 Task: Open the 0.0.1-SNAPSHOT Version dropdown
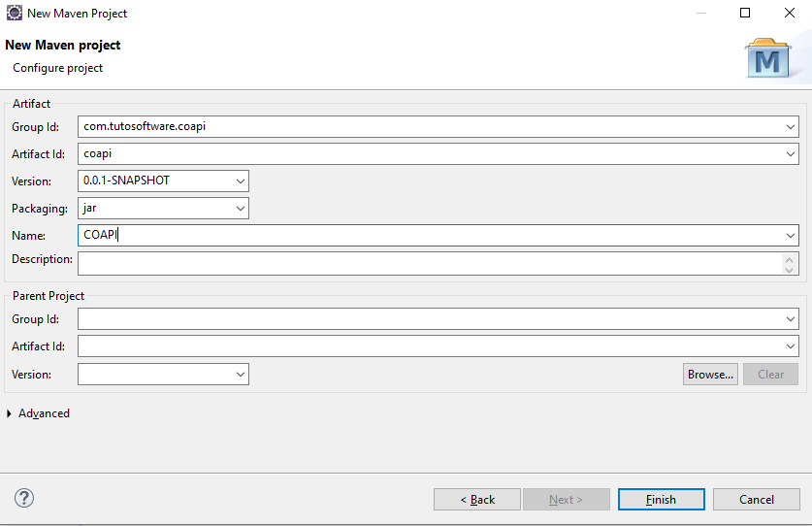point(241,181)
